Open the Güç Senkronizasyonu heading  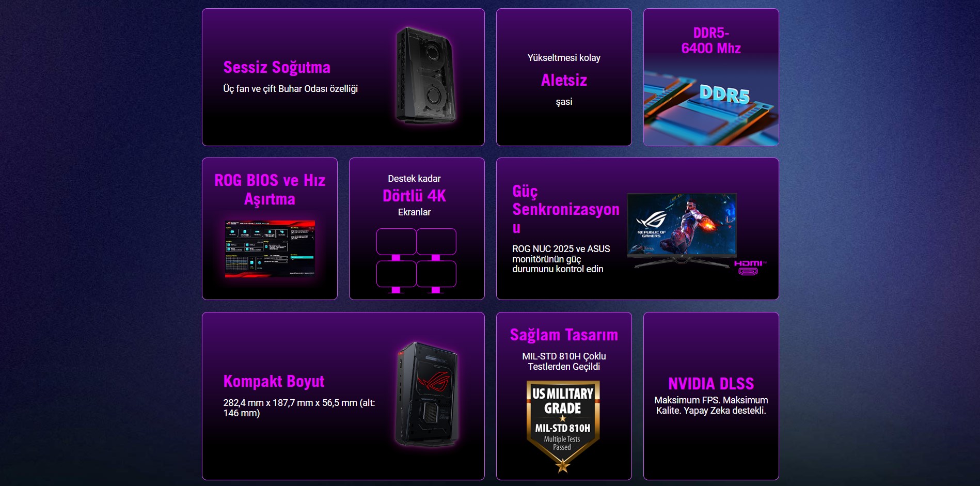[565, 209]
